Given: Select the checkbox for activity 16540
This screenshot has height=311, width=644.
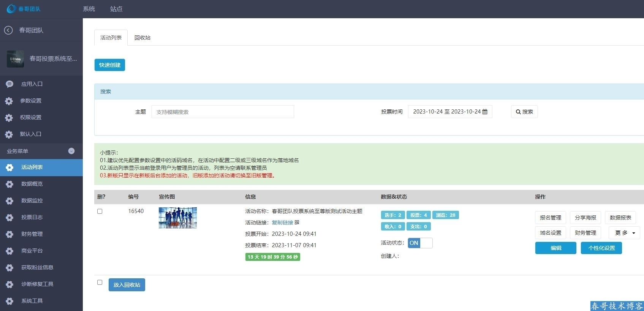Looking at the screenshot, I should [x=100, y=212].
